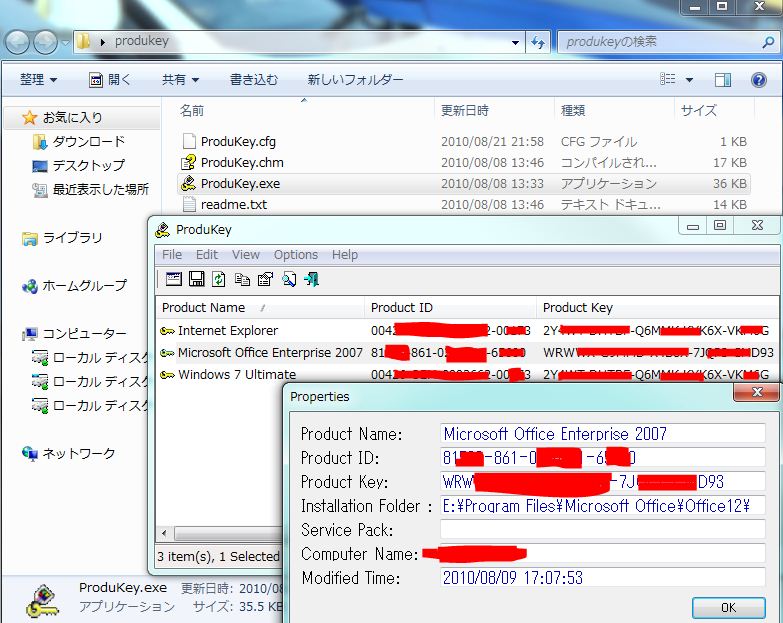Image resolution: width=783 pixels, height=623 pixels.
Task: Click the Installation Folder field in Properties
Action: 603,506
